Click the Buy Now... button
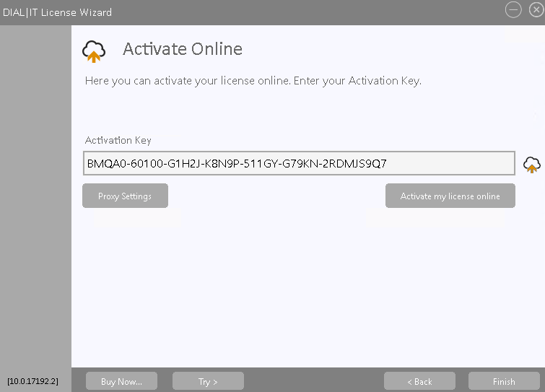 (122, 381)
